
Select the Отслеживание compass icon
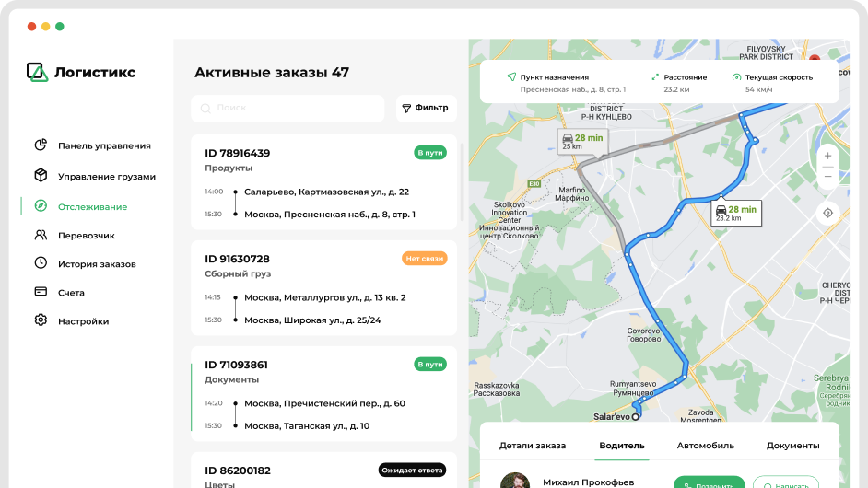tap(41, 206)
